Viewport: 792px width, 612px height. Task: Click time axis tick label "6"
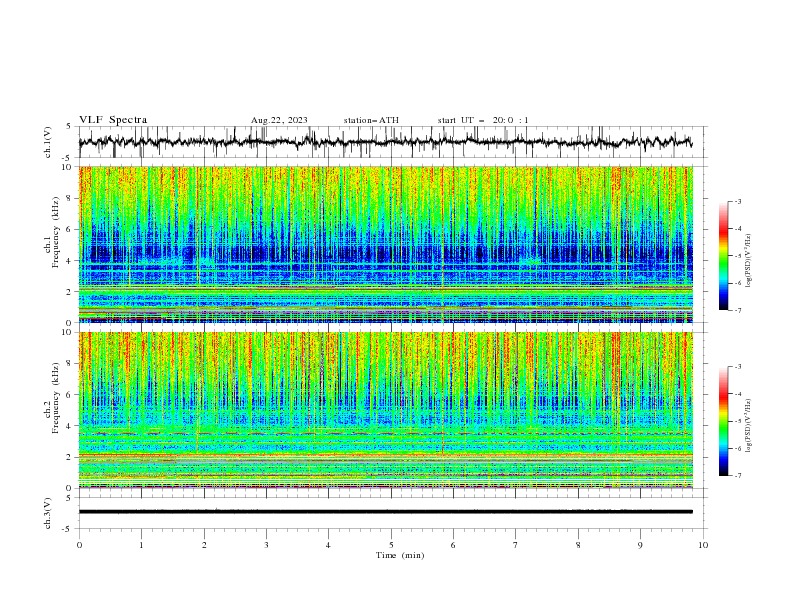[x=454, y=545]
